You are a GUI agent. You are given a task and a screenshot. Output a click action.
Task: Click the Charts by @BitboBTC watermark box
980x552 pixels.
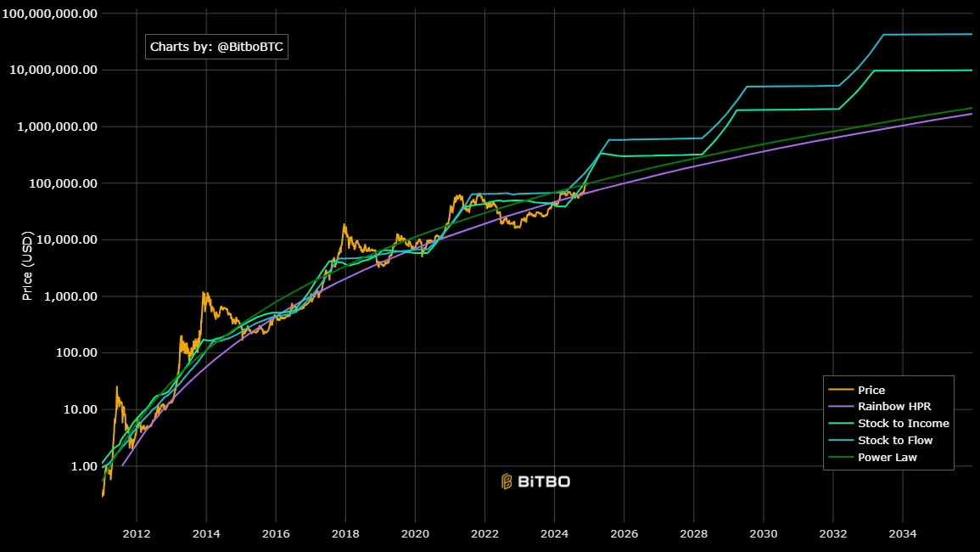tap(216, 47)
